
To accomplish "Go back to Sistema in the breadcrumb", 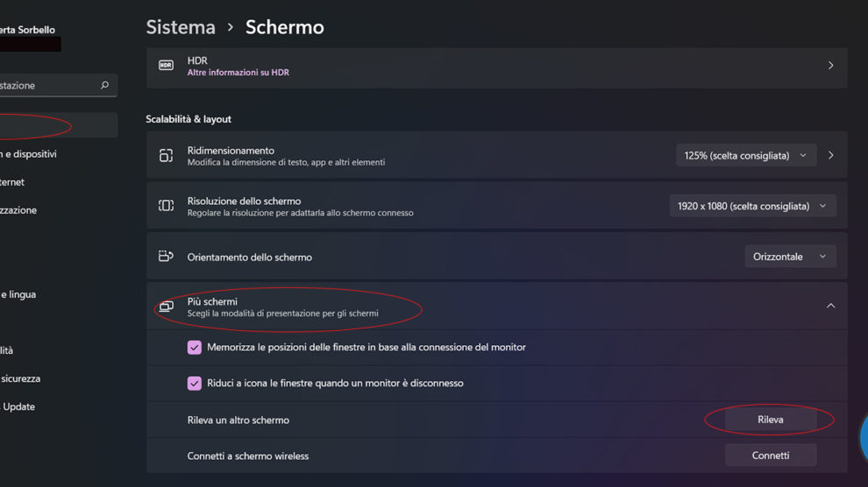I will tap(181, 27).
